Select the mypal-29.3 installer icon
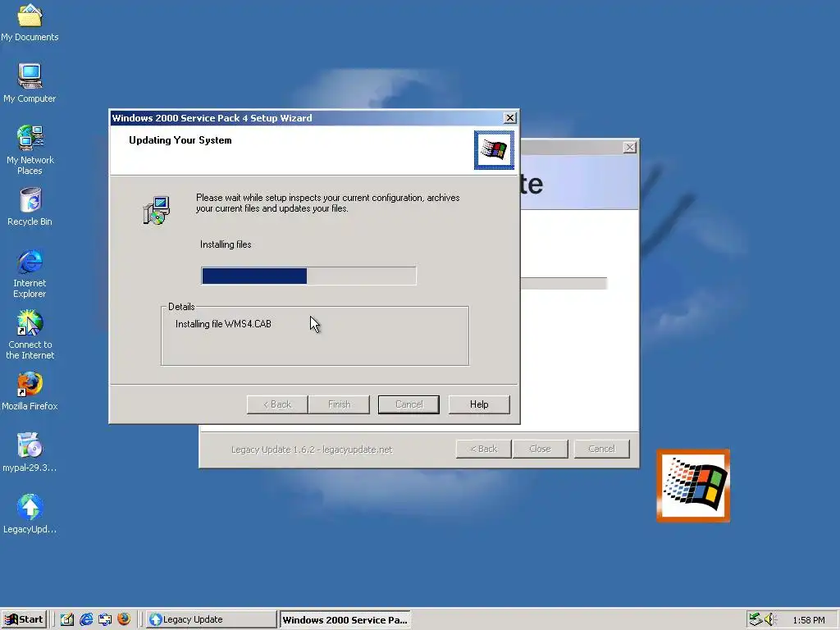Image resolution: width=840 pixels, height=630 pixels. [x=30, y=453]
